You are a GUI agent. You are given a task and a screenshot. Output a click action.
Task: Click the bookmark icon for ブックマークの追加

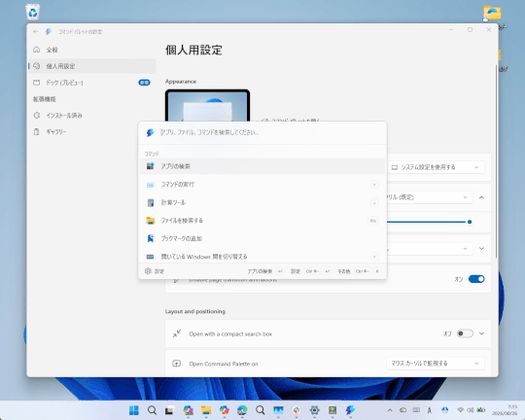pyautogui.click(x=151, y=238)
